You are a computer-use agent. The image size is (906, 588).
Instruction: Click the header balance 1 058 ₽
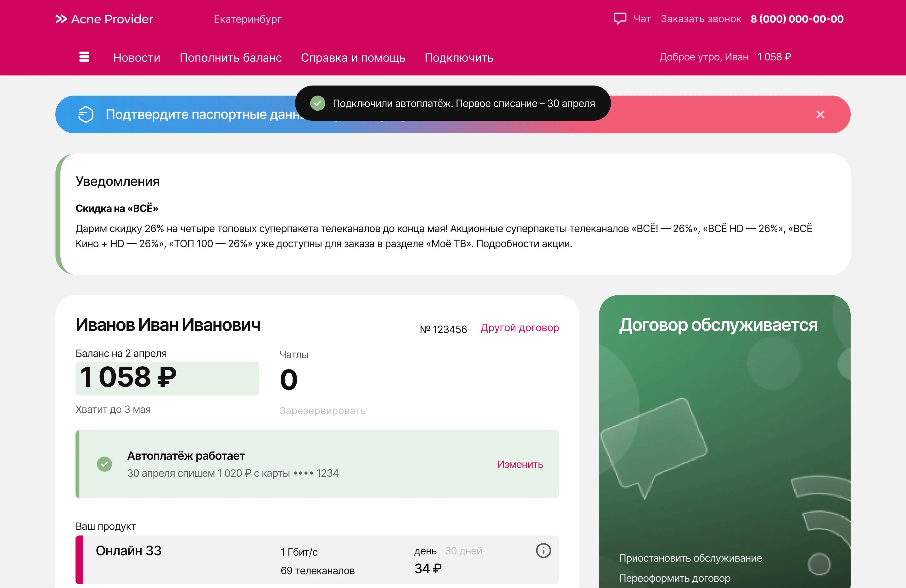[x=774, y=57]
